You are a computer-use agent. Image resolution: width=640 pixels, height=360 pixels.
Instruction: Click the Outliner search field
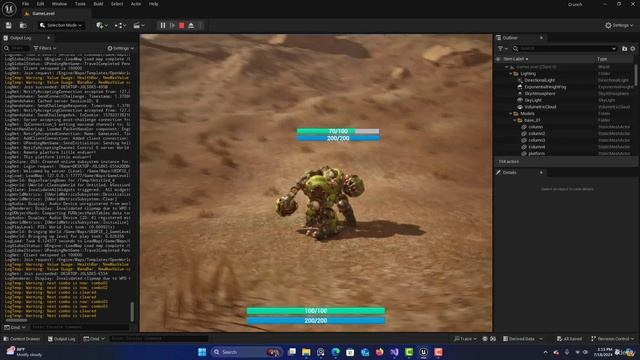click(564, 49)
